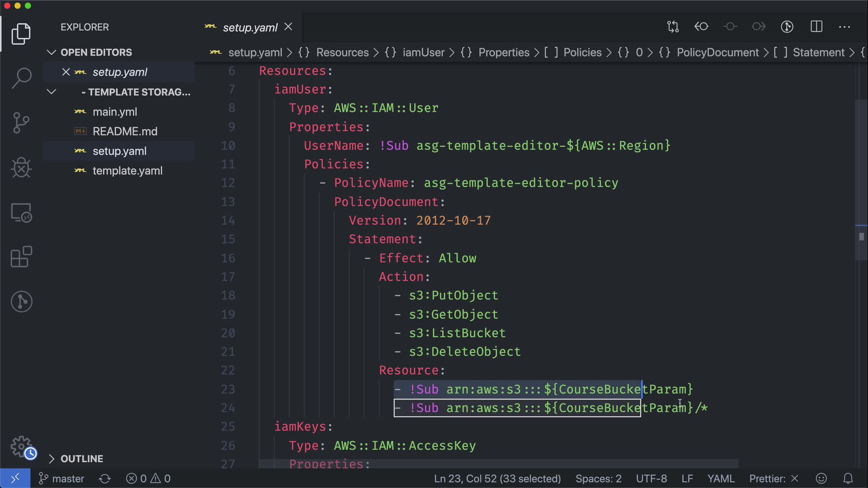Click the YAML language mode button
Viewport: 868px width, 488px height.
pos(721,479)
